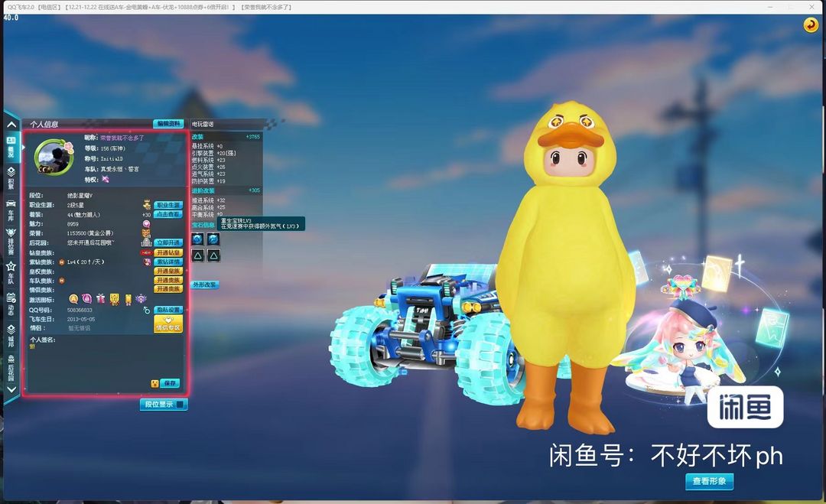
Task: Open the 概况 sidebar tab
Action: click(11, 148)
